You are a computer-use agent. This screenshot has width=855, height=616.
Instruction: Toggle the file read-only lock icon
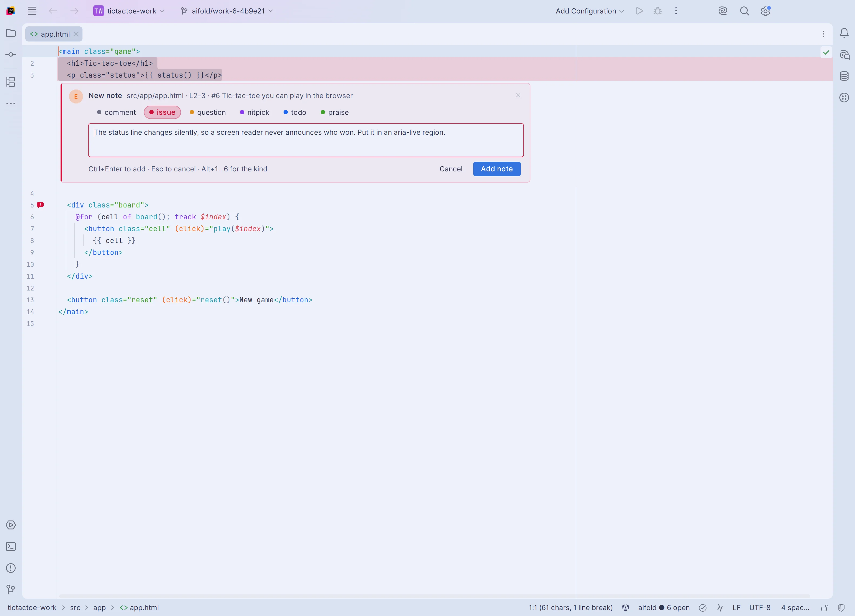[x=825, y=607]
